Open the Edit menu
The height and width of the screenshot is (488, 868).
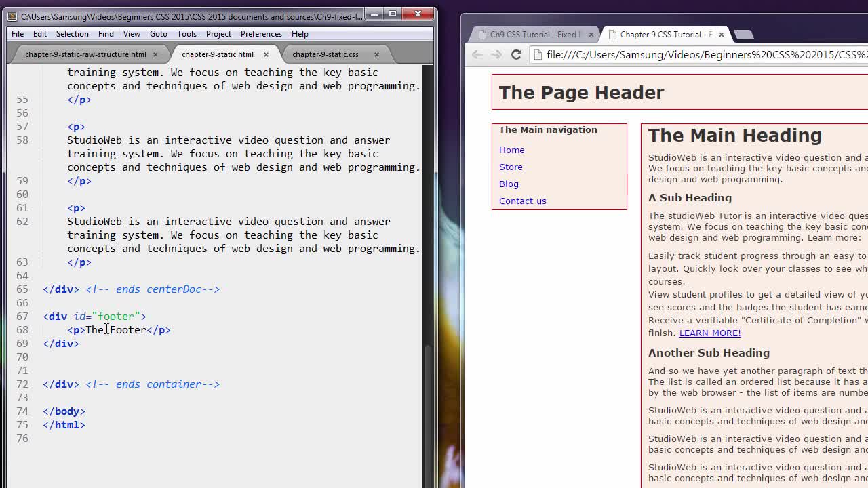40,34
